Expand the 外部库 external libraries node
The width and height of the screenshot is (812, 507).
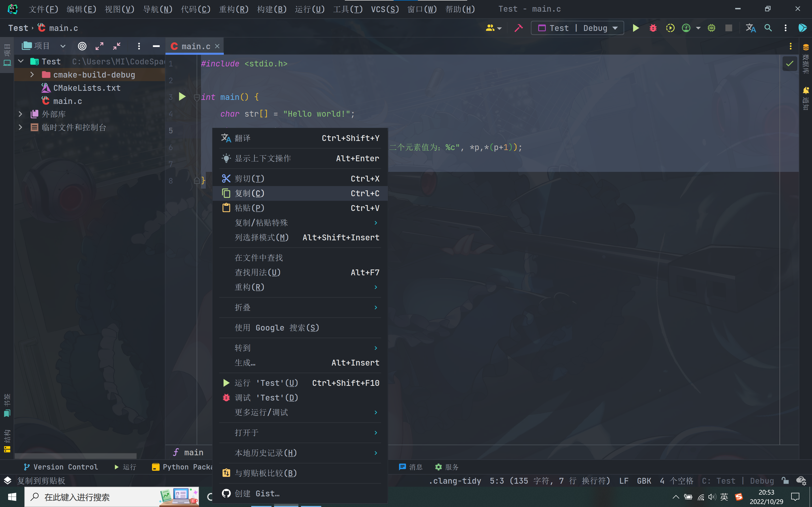click(x=21, y=114)
